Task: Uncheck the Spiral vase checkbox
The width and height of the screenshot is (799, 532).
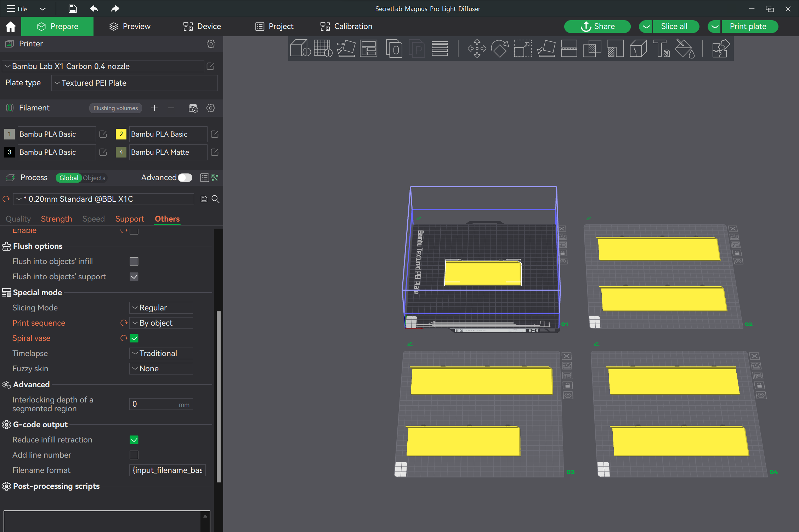Action: pos(134,338)
